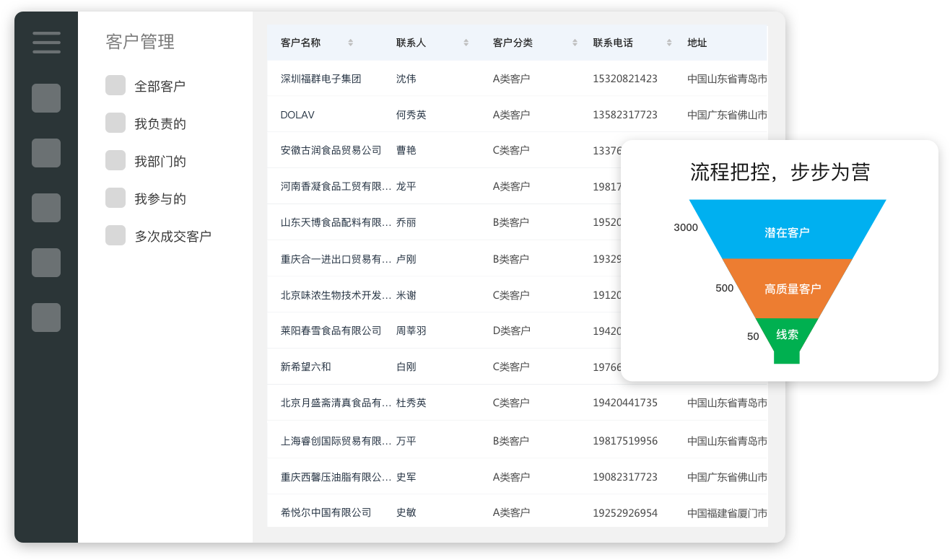The image size is (950, 560).
Task: Switch to the 地址 column header
Action: pyautogui.click(x=697, y=43)
